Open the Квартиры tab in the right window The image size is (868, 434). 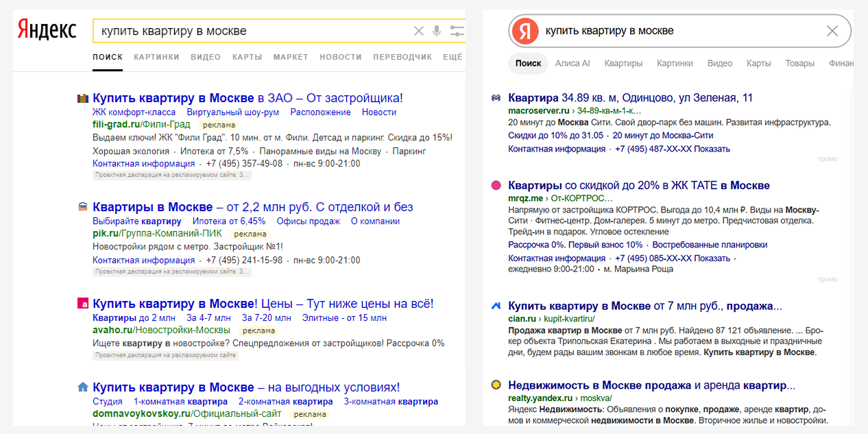[x=623, y=63]
